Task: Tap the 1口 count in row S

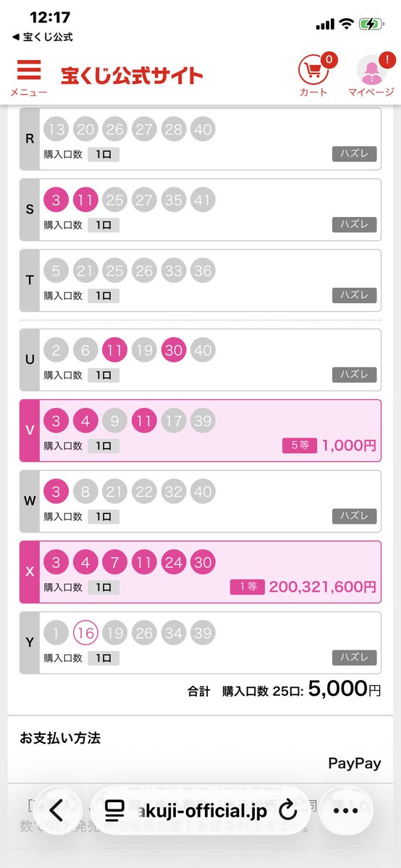Action: [104, 224]
